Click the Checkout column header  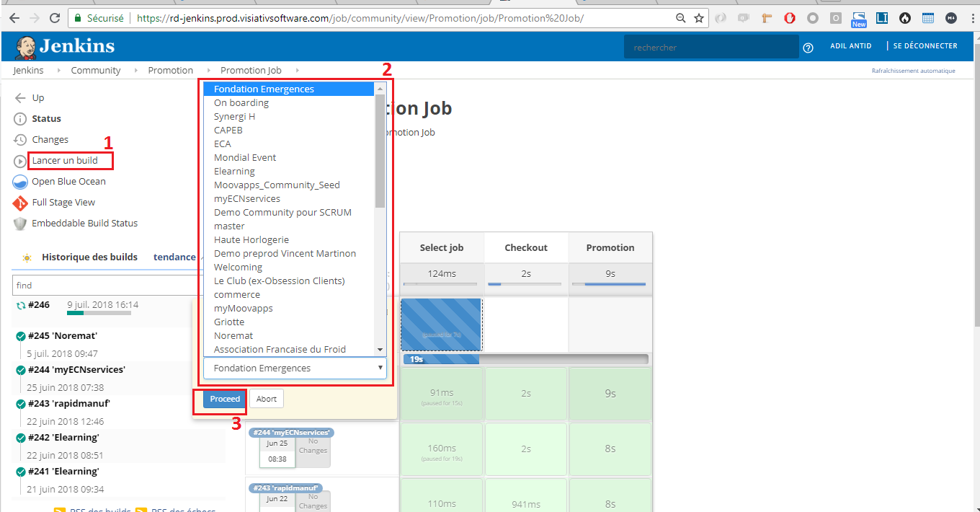coord(526,248)
